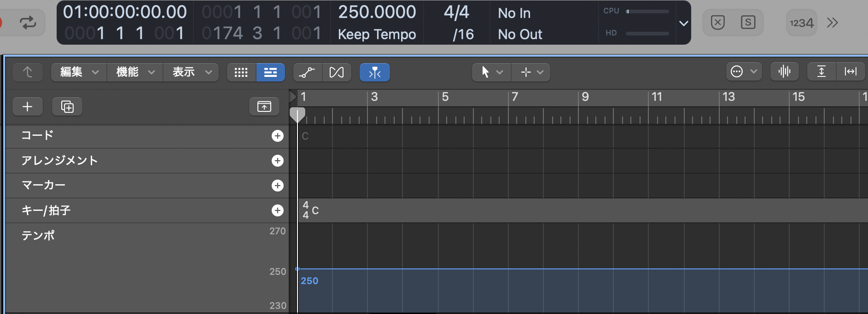Click the waveform zoom icon
Image resolution: width=868 pixels, height=314 pixels.
click(x=784, y=71)
